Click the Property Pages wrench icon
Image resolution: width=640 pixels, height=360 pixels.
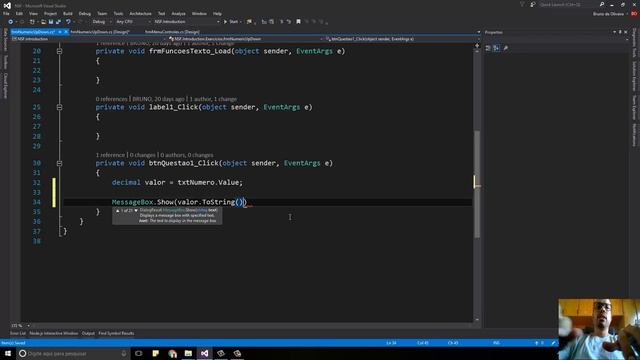506,48
